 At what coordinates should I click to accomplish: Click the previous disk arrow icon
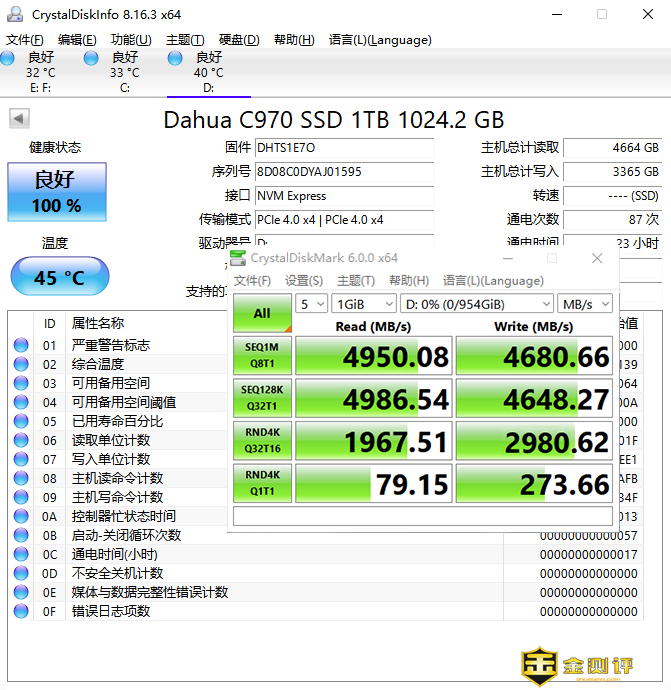point(18,119)
